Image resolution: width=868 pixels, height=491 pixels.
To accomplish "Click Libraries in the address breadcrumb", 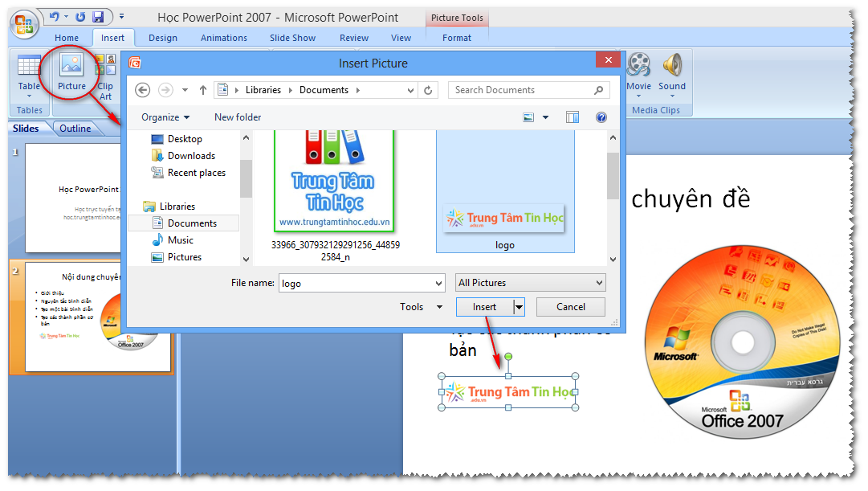I will 263,90.
